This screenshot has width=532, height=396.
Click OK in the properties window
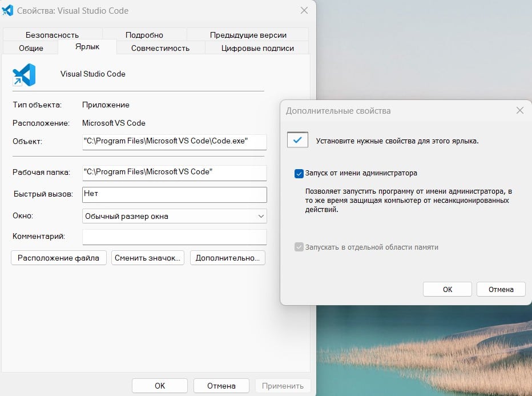click(x=160, y=386)
